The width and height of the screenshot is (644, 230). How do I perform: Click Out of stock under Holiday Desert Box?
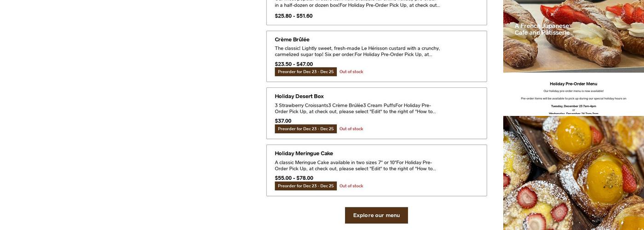[x=351, y=129]
